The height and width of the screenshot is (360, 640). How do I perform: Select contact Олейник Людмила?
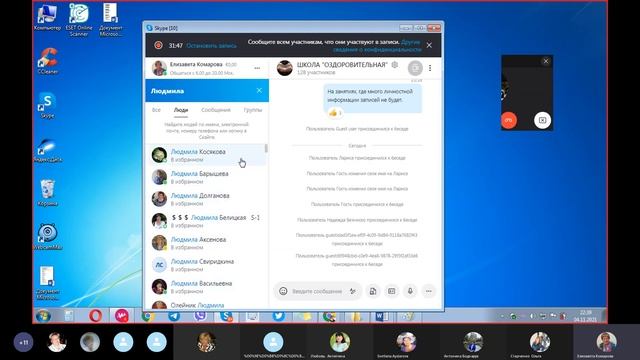tap(206, 304)
